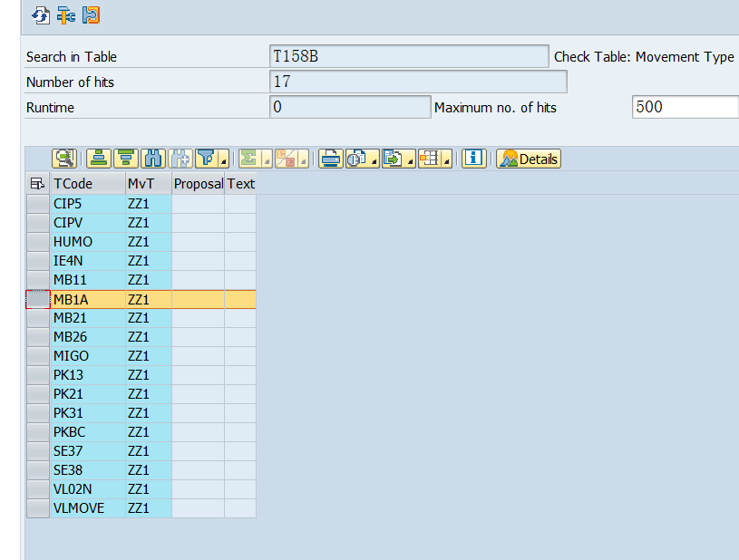Open the Information icon
This screenshot has height=560, width=739.
click(x=473, y=158)
